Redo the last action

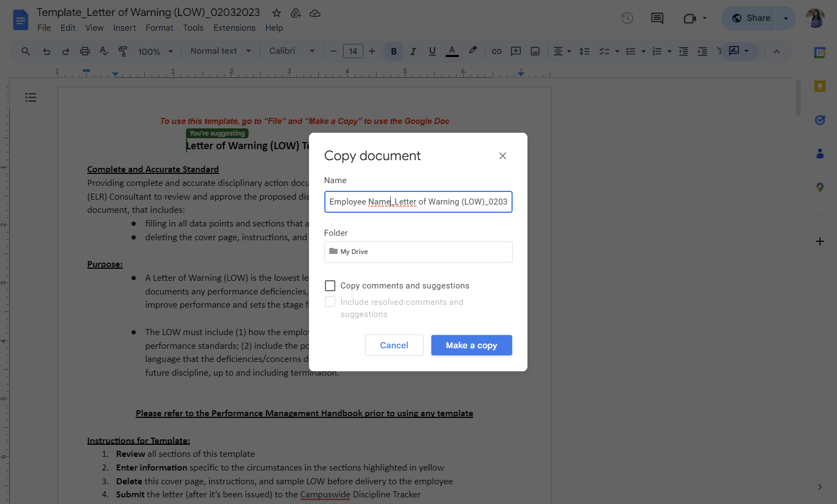click(65, 51)
